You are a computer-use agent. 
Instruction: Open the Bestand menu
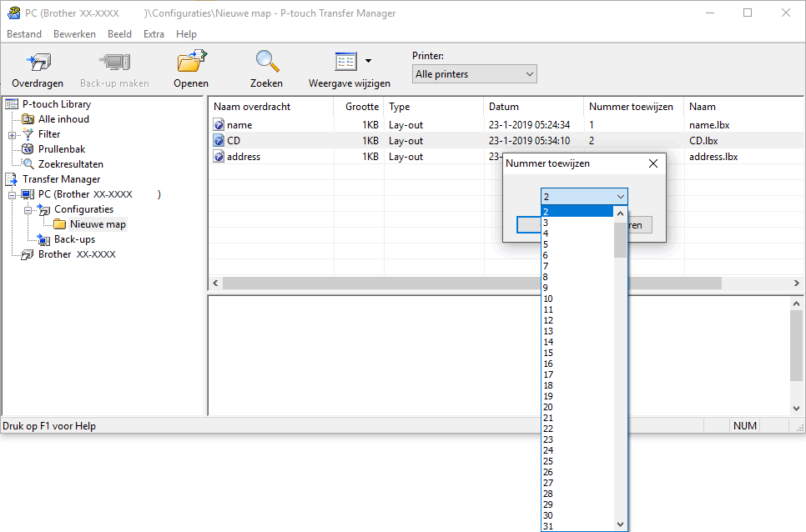(24, 34)
